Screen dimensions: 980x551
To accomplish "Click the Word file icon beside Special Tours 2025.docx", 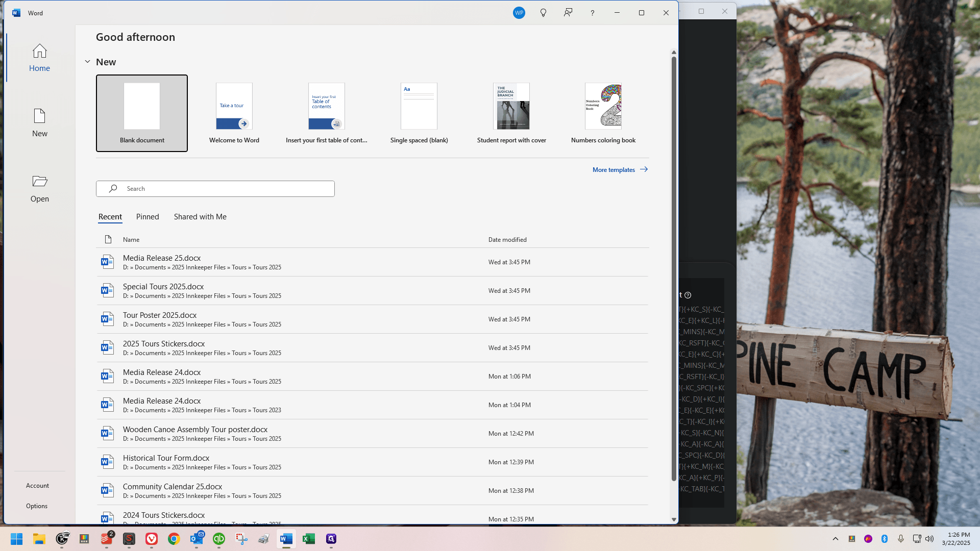I will pyautogui.click(x=107, y=291).
